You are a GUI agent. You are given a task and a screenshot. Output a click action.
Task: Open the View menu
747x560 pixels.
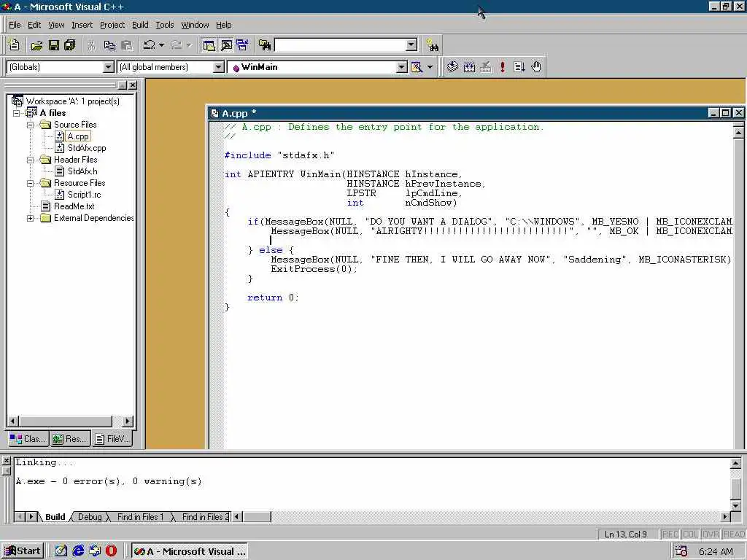coord(56,25)
